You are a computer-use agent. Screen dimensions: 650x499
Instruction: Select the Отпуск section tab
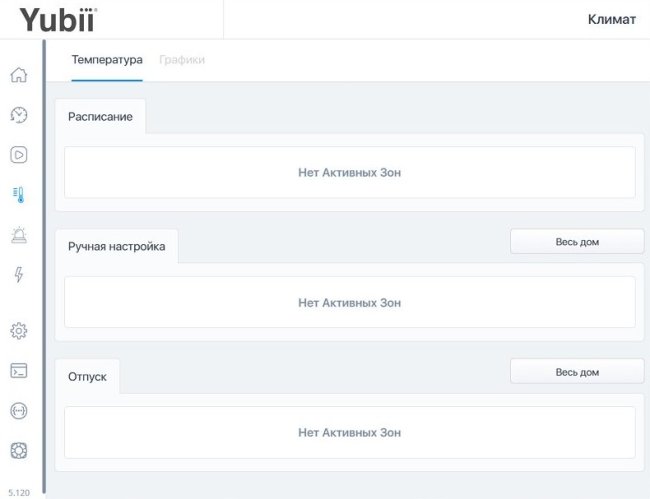[x=88, y=377]
